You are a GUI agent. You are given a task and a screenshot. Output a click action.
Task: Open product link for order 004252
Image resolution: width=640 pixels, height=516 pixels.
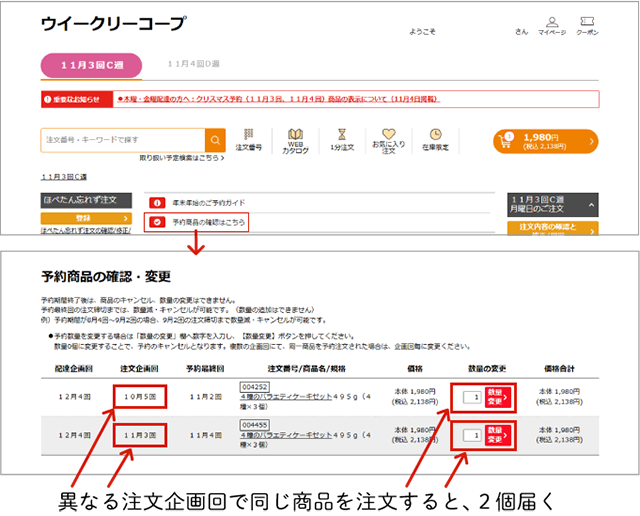tap(286, 397)
